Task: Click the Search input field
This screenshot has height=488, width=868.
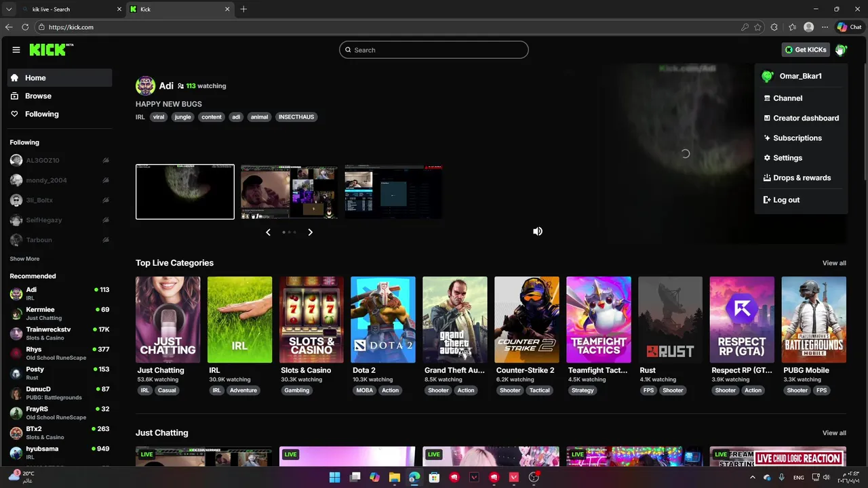Action: tap(434, 49)
